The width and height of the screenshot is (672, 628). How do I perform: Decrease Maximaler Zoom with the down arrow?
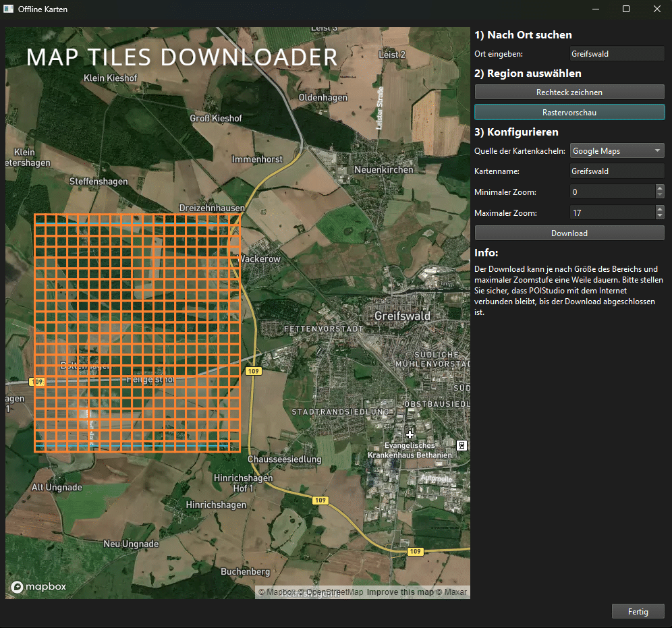[x=659, y=217]
